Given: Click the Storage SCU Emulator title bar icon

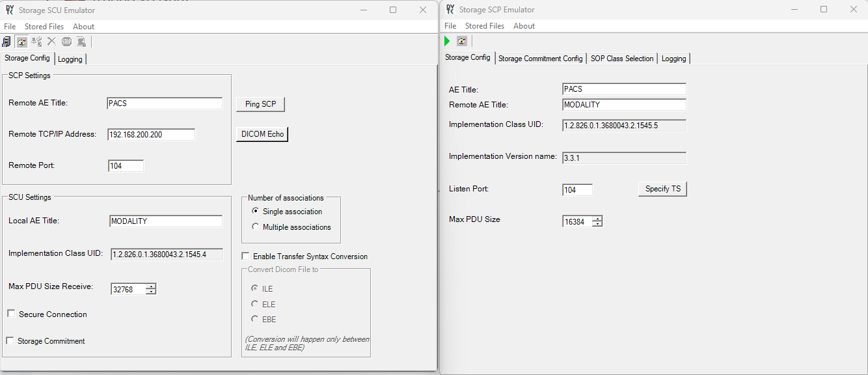Looking at the screenshot, I should (9, 10).
